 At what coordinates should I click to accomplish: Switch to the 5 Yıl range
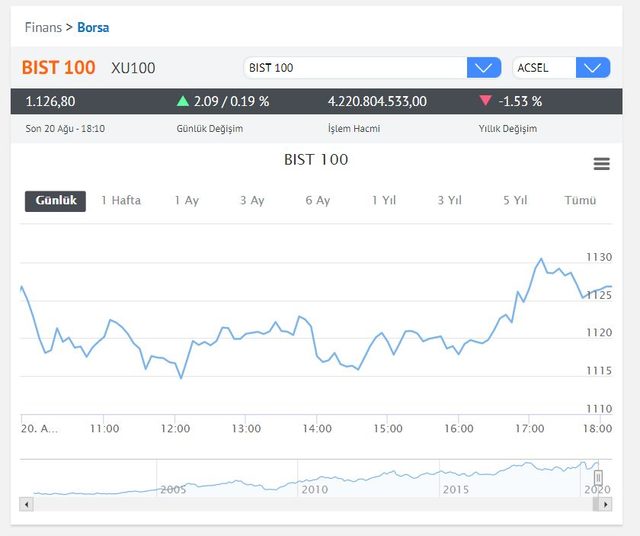pyautogui.click(x=515, y=200)
